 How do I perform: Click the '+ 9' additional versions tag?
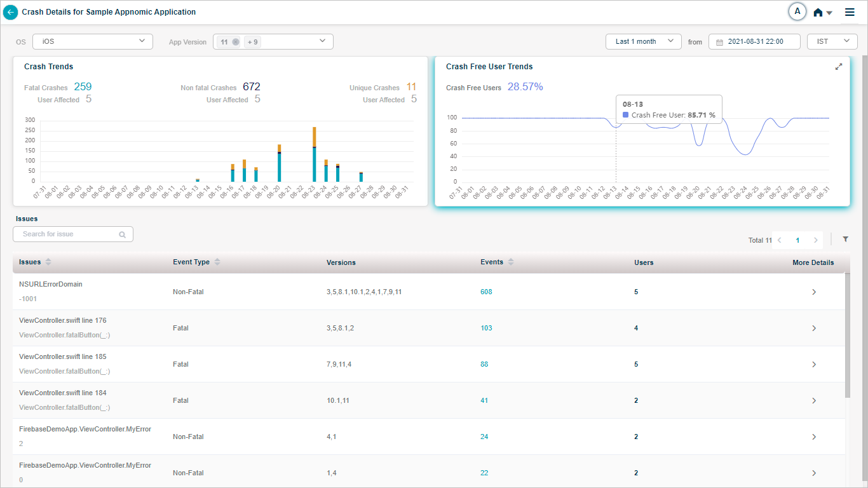(x=253, y=42)
